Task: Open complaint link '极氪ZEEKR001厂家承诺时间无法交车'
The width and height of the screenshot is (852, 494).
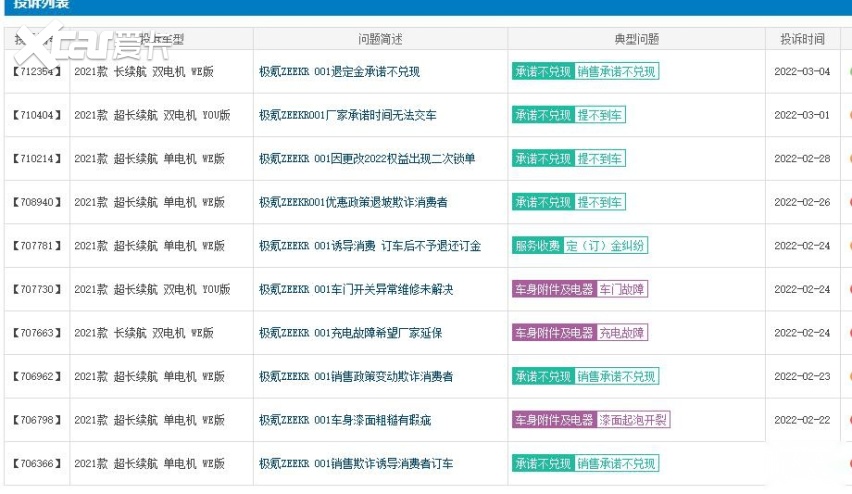Action: [x=347, y=115]
